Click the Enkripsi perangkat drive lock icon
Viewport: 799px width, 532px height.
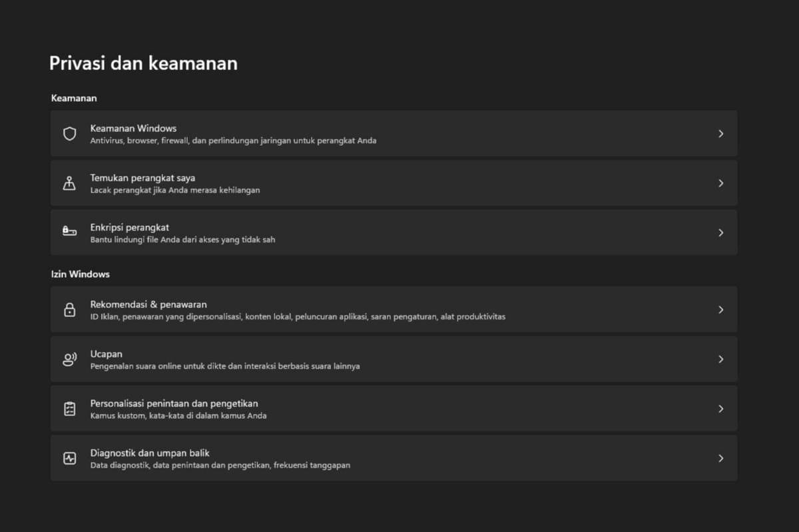[69, 232]
